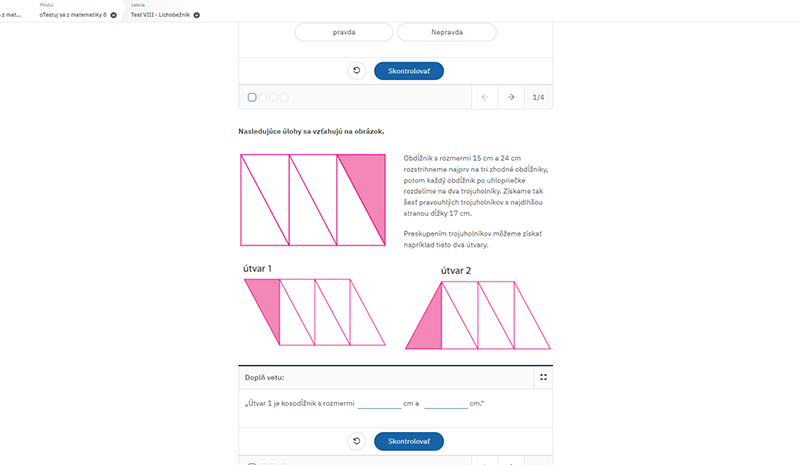Click the first blank field for cm value
The width and height of the screenshot is (800, 465).
point(380,403)
